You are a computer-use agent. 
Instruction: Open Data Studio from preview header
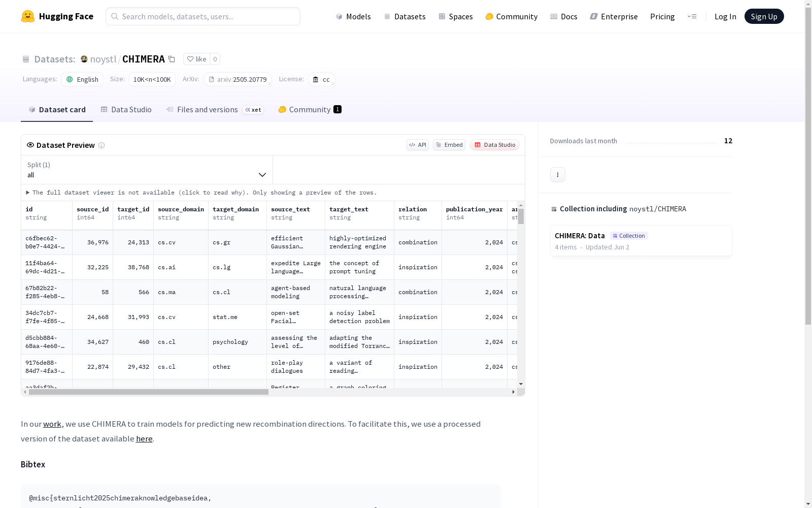[x=495, y=145]
